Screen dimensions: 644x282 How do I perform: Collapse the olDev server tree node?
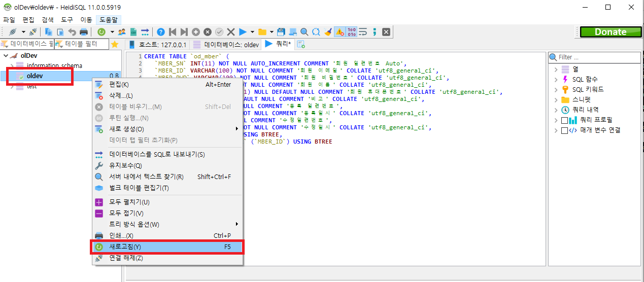[5, 55]
